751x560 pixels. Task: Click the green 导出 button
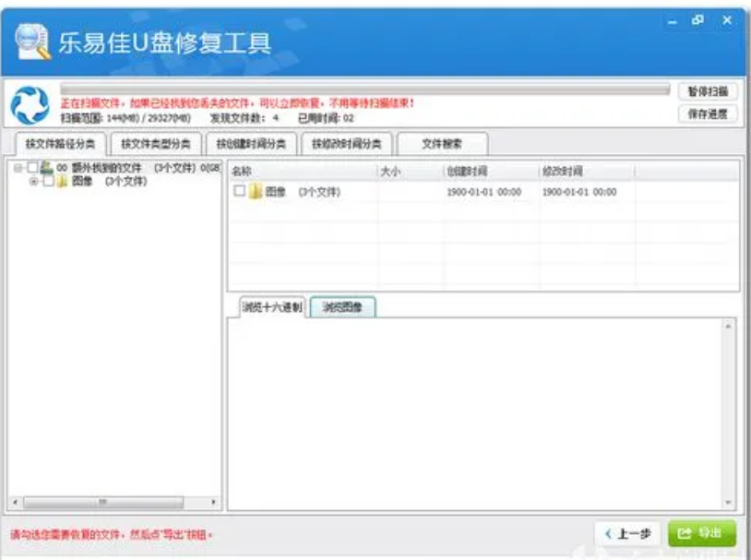point(702,533)
